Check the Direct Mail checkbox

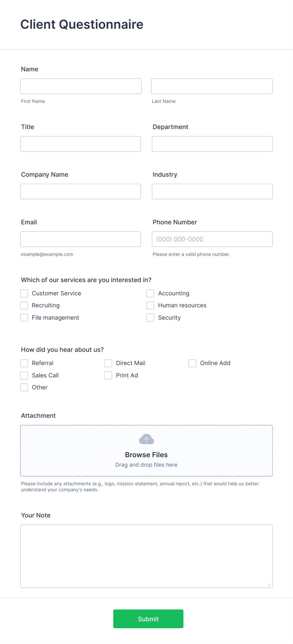108,363
